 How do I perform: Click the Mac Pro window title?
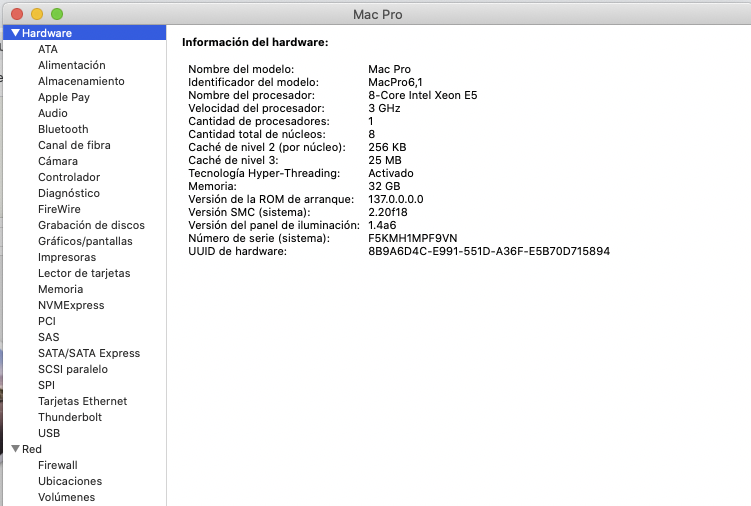pos(377,15)
